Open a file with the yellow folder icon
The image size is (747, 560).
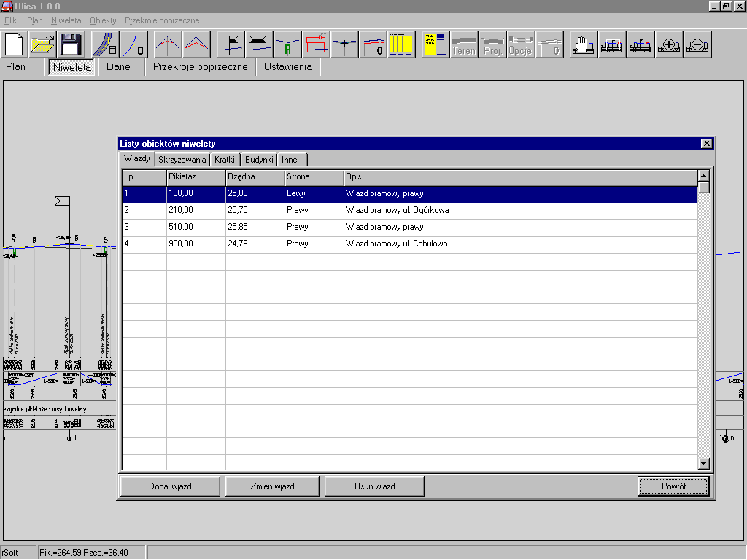coord(43,44)
